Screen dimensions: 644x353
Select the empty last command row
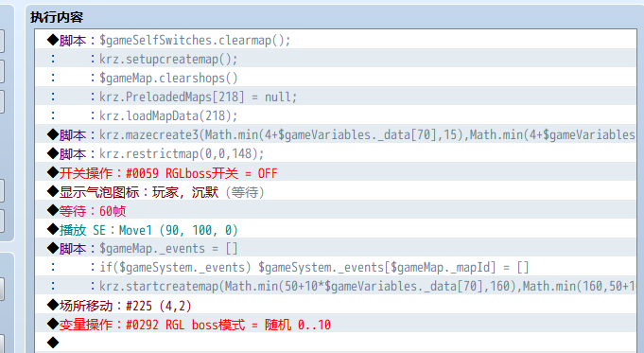tap(336, 343)
